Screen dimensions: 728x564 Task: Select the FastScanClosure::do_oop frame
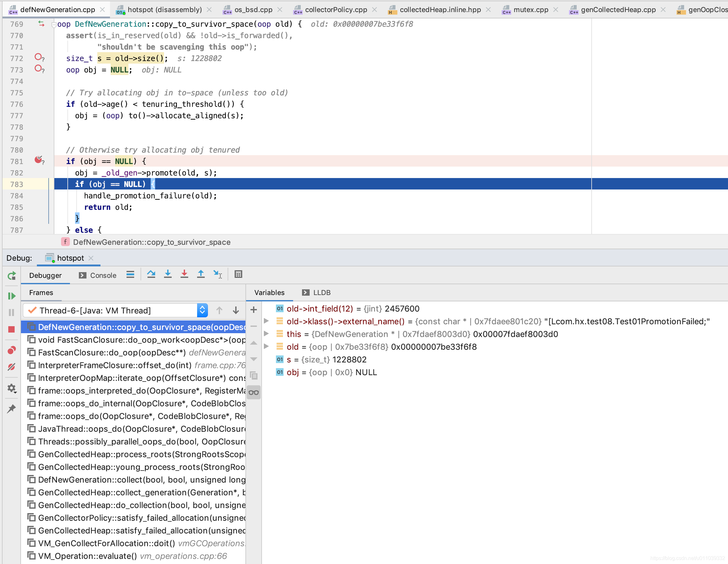(x=112, y=352)
